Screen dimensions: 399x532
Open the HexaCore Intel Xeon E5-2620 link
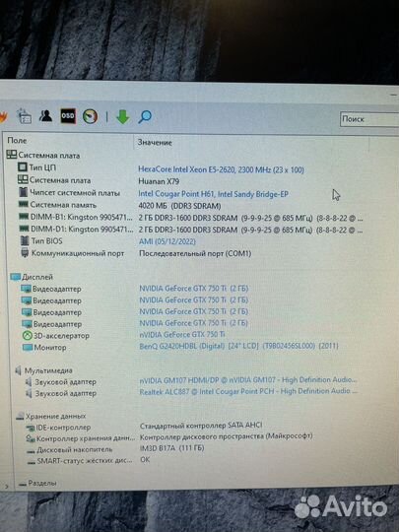point(221,169)
